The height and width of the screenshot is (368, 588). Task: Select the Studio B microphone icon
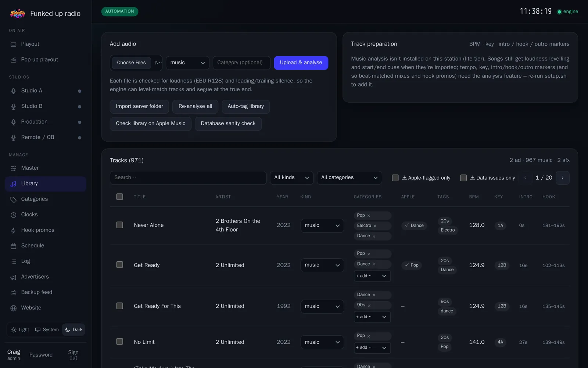(14, 106)
